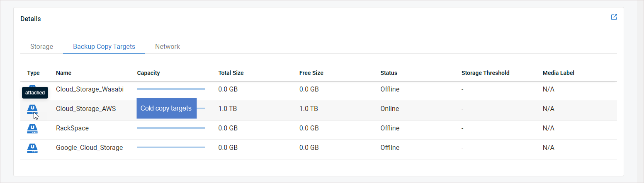
Task: Click the Online status of Cloud_Storage_AWS
Action: [x=389, y=108]
